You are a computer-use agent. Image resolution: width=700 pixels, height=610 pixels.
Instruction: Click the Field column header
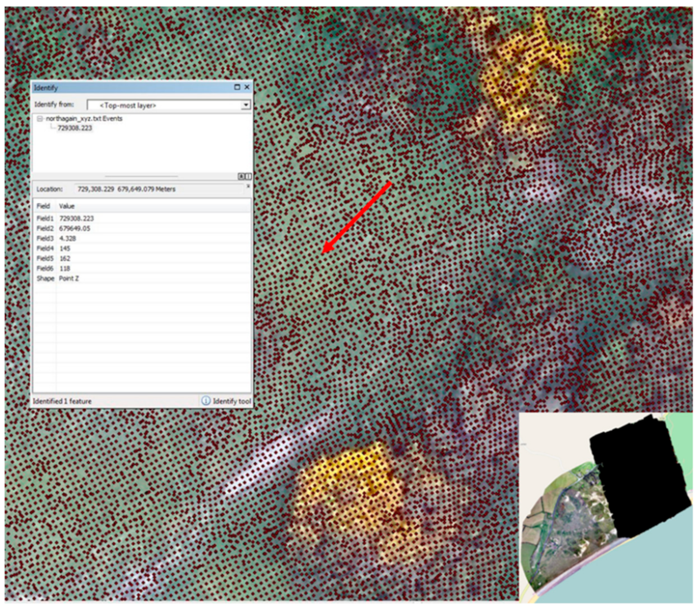point(44,206)
